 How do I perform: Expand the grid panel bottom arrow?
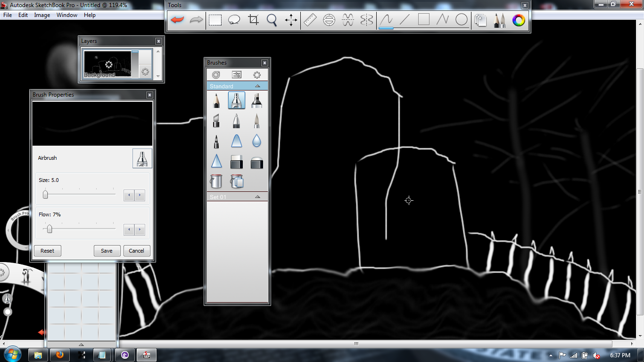81,345
